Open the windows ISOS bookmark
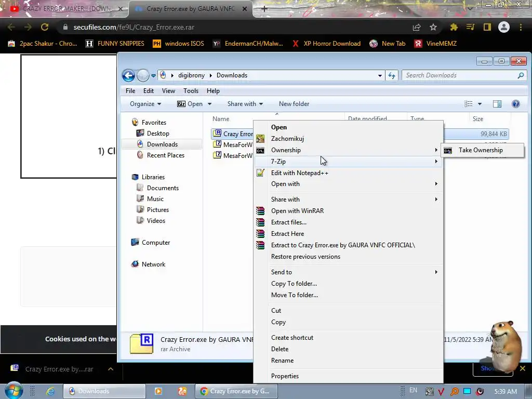This screenshot has height=399, width=532. pos(179,44)
